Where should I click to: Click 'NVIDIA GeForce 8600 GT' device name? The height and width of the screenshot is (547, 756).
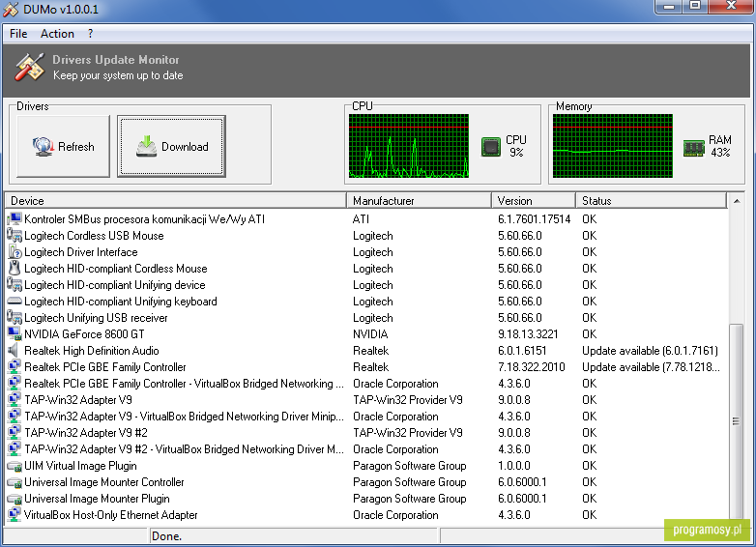[84, 334]
